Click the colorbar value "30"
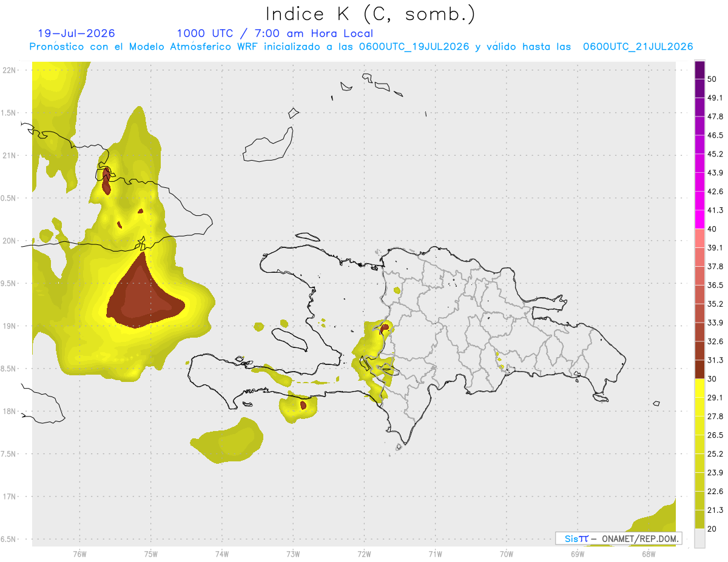The image size is (728, 562). [x=713, y=379]
